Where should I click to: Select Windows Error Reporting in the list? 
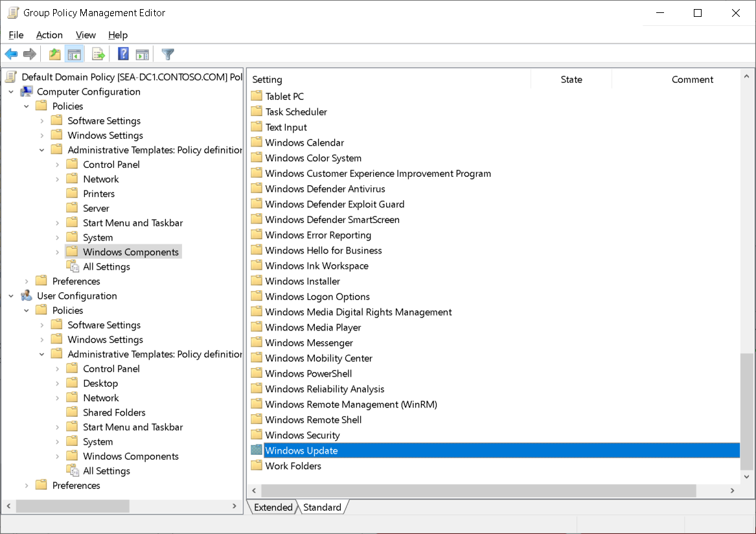318,235
